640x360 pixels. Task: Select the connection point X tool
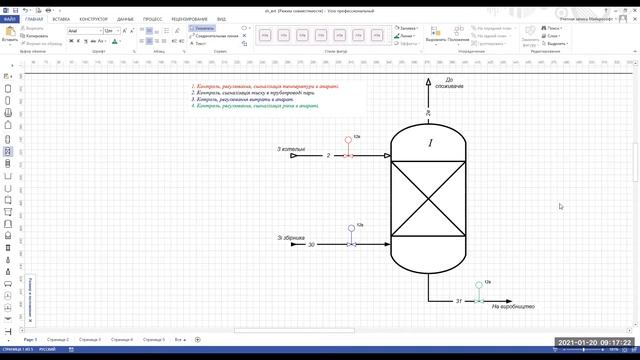click(244, 36)
